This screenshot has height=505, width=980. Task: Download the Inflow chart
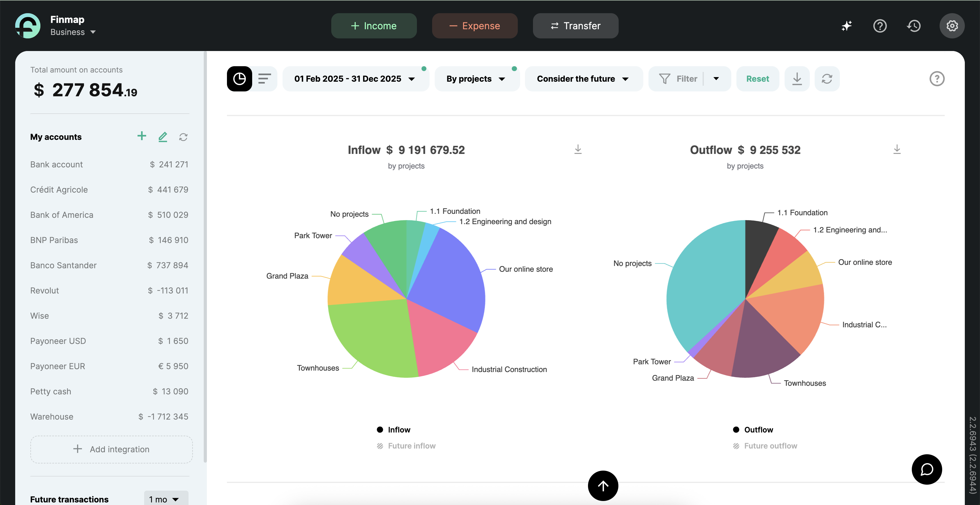point(578,149)
